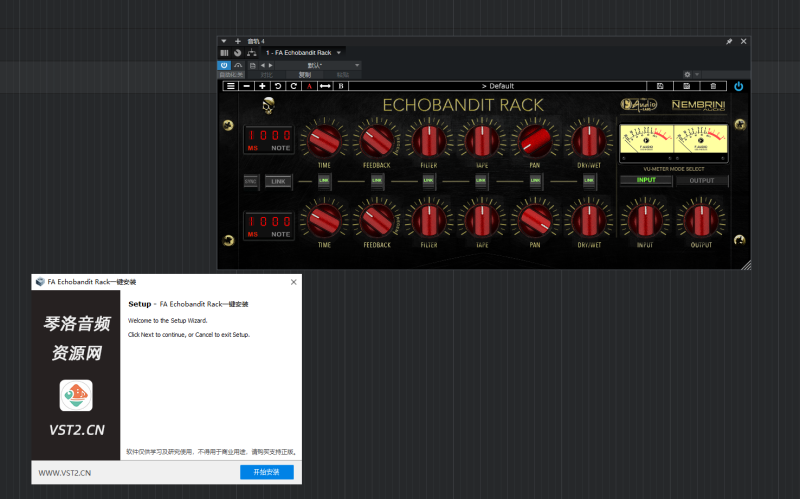Click the plus zoom-in button in plugin toolbar
This screenshot has width=800, height=499.
[x=262, y=86]
